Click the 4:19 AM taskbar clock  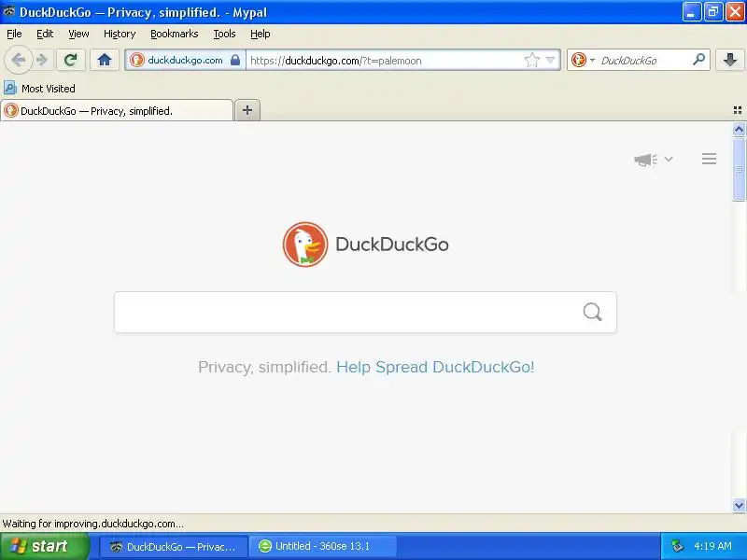(712, 546)
